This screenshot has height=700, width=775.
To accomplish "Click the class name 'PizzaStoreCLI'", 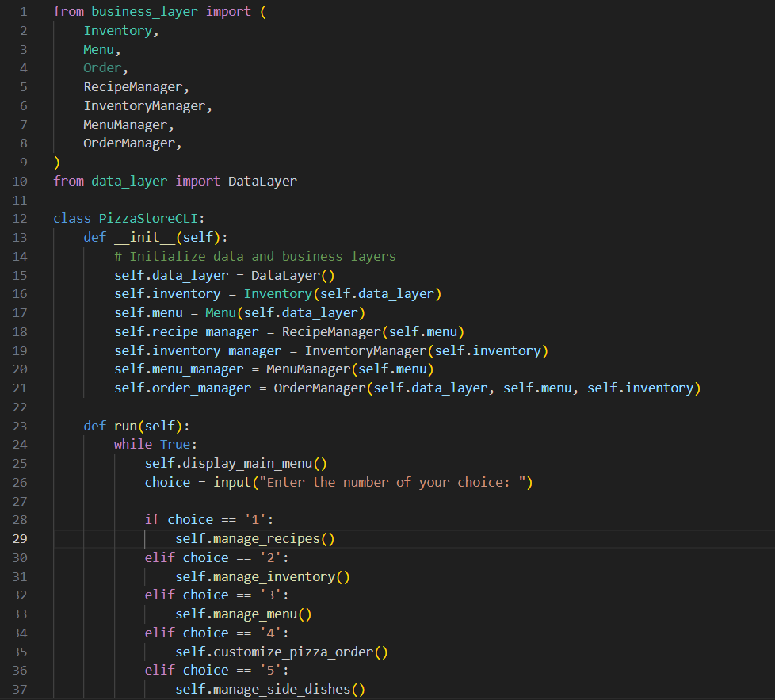I will pos(147,219).
